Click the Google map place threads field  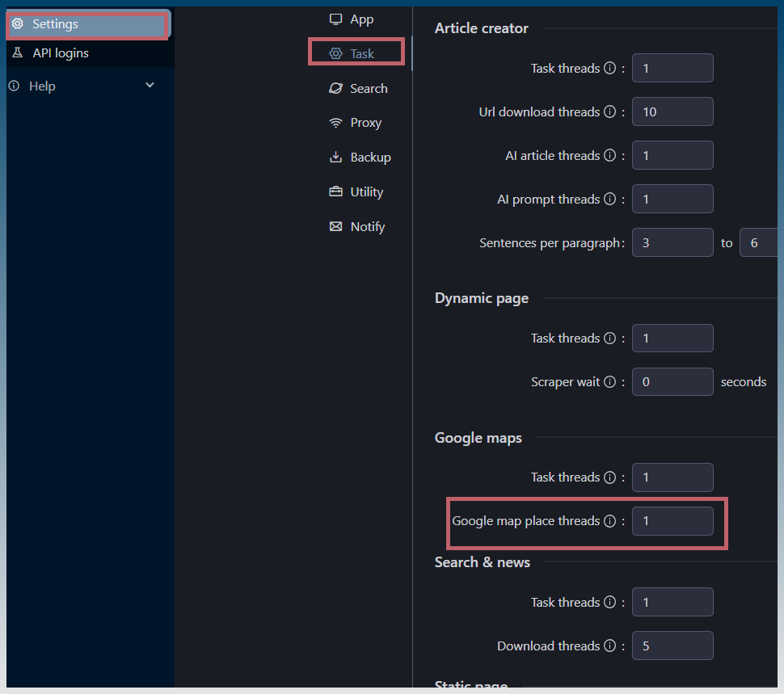(x=672, y=520)
